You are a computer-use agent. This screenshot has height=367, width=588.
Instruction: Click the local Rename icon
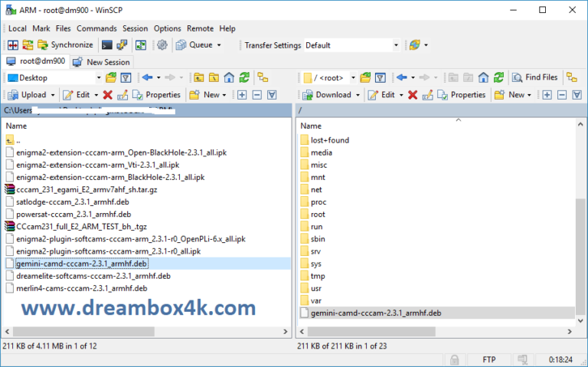[122, 95]
